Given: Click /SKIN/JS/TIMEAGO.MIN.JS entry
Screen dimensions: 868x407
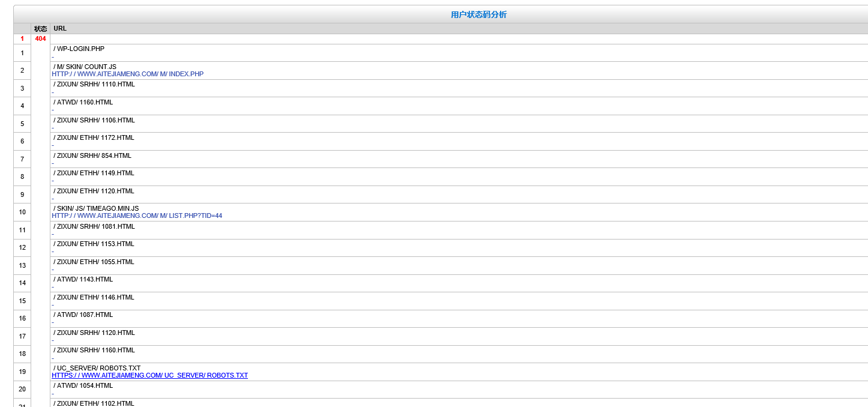Looking at the screenshot, I should coord(96,208).
